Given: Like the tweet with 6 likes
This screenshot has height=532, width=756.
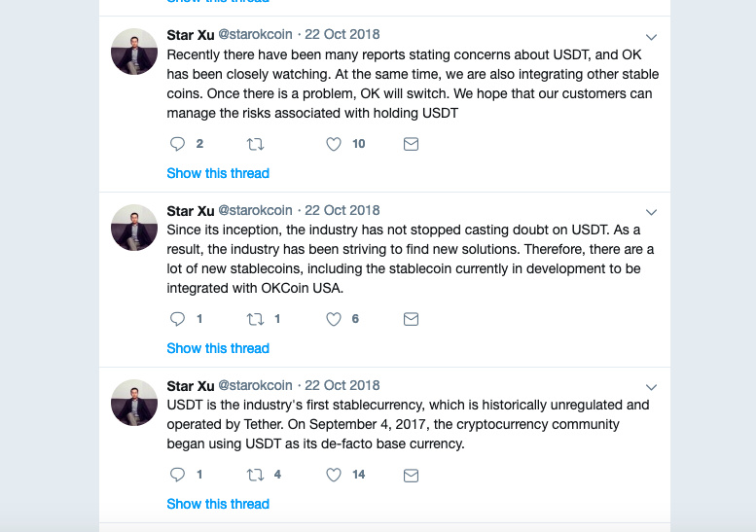Looking at the screenshot, I should click(x=334, y=319).
